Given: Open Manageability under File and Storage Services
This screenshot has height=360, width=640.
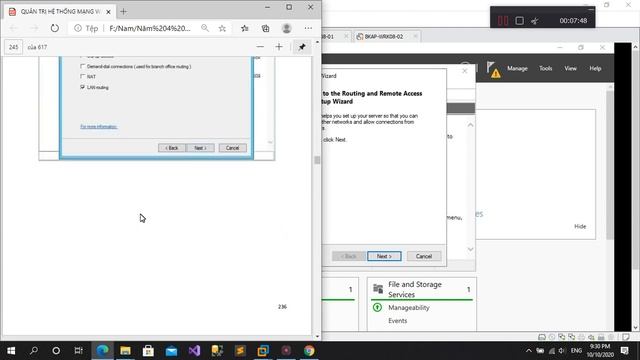Looking at the screenshot, I should [409, 308].
